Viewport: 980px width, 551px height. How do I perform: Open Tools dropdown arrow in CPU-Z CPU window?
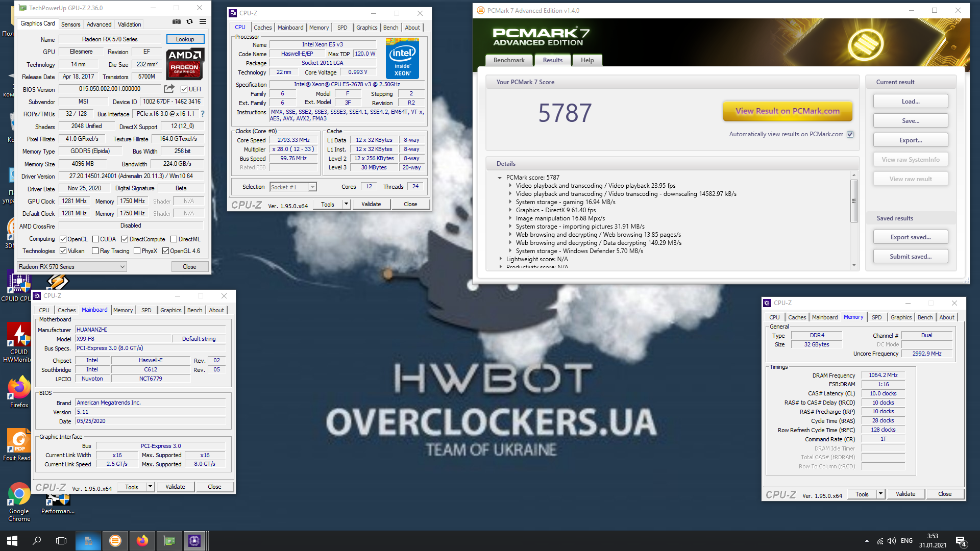coord(346,204)
